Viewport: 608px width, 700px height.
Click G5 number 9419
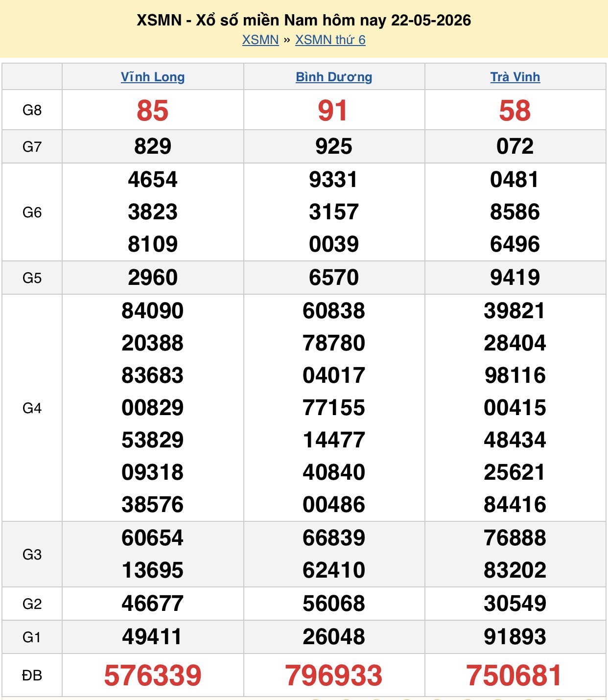515,278
